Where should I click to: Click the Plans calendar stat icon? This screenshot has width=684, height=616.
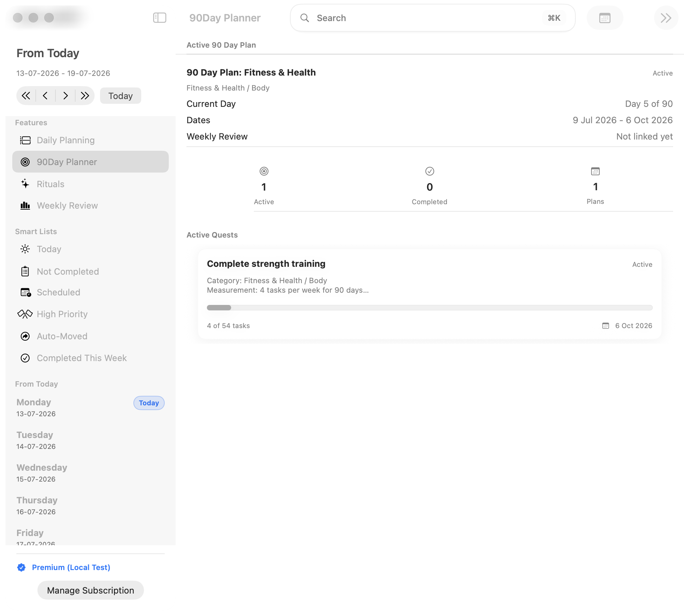[596, 171]
